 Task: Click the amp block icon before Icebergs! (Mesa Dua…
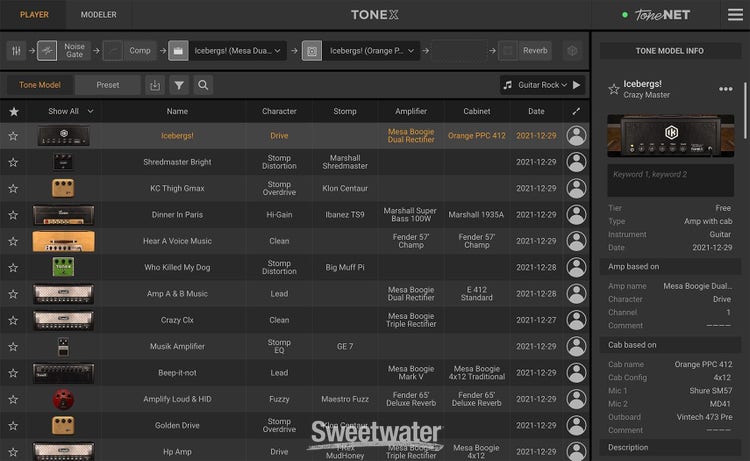pos(178,51)
